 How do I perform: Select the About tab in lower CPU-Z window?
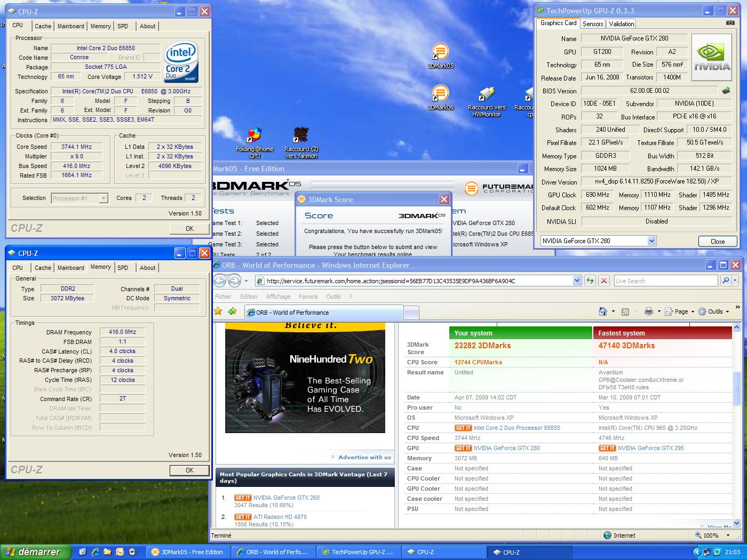148,268
